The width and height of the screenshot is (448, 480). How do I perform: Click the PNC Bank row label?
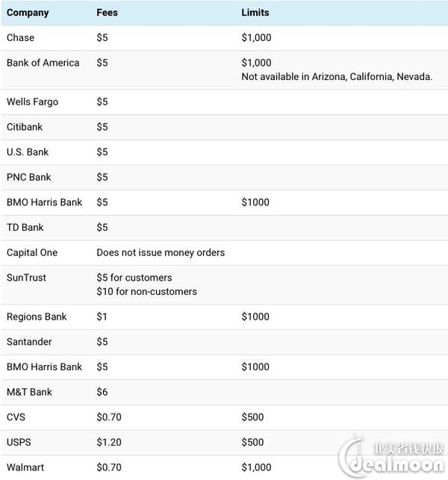(29, 177)
